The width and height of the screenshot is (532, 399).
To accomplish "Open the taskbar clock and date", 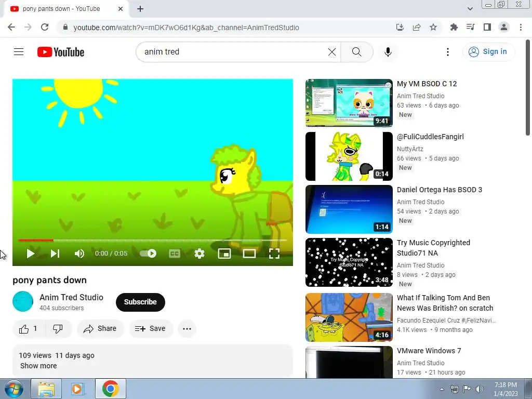I will 506,389.
